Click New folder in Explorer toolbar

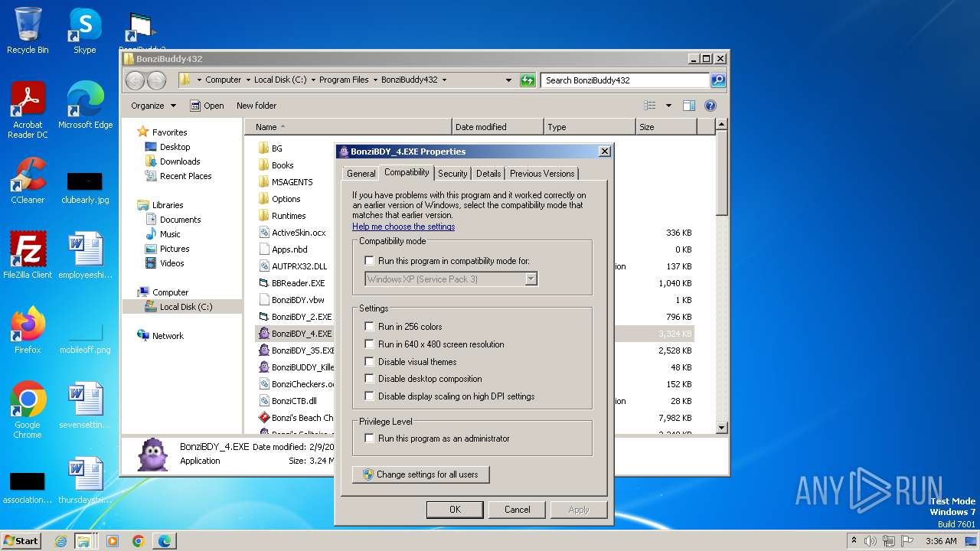point(256,106)
